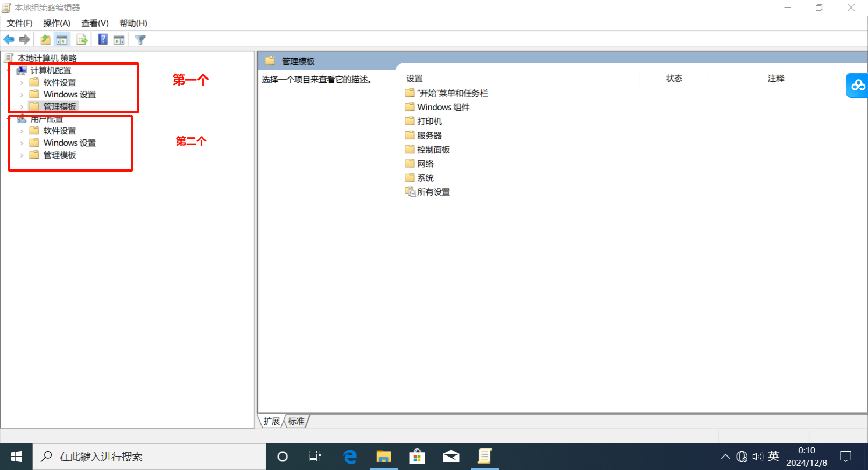868x470 pixels.
Task: Open the 所有设置 item
Action: [428, 192]
